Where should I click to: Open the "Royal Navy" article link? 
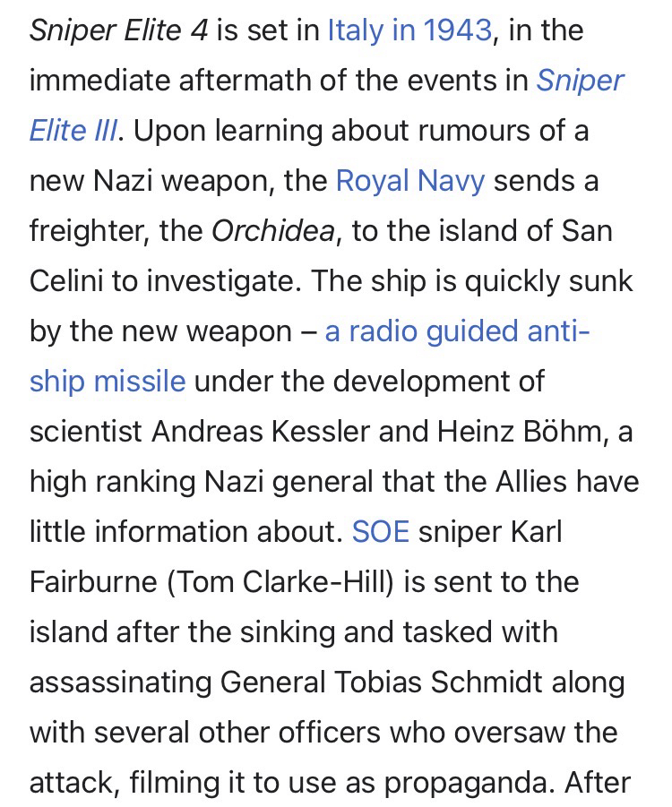click(x=409, y=181)
